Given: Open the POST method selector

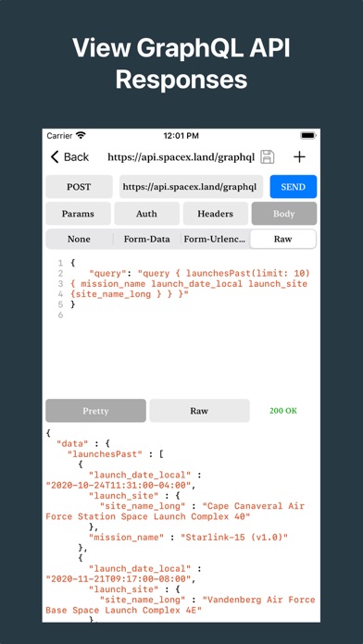Looking at the screenshot, I should [x=79, y=187].
